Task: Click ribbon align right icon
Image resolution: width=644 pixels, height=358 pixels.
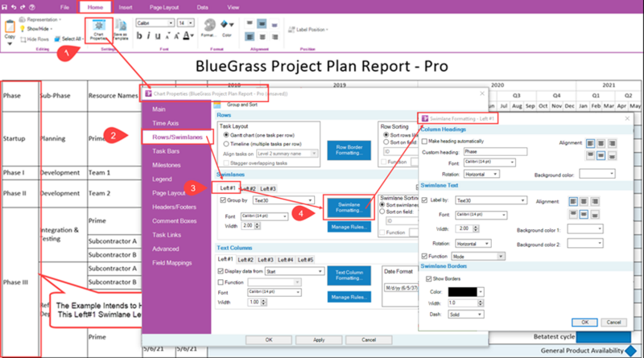Action: tap(275, 37)
